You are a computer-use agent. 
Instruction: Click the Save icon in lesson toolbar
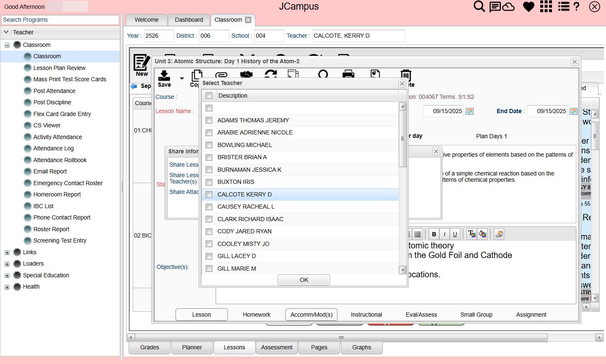tap(164, 79)
